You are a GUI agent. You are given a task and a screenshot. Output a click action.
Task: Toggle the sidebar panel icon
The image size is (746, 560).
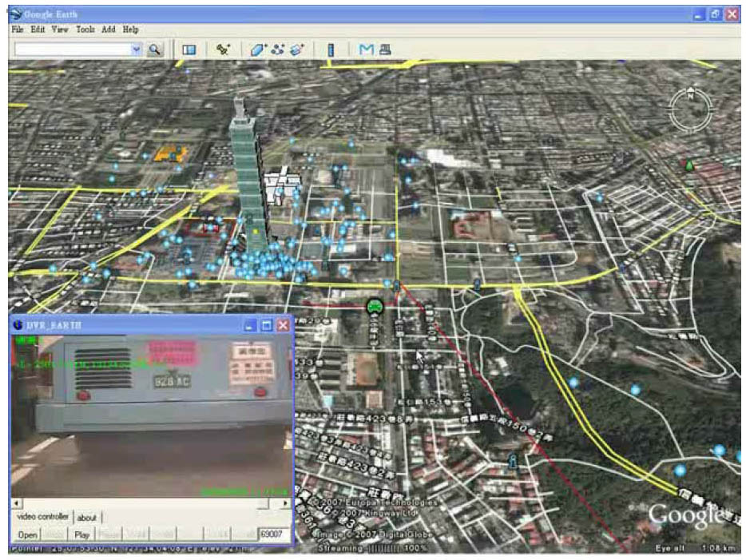tap(188, 50)
